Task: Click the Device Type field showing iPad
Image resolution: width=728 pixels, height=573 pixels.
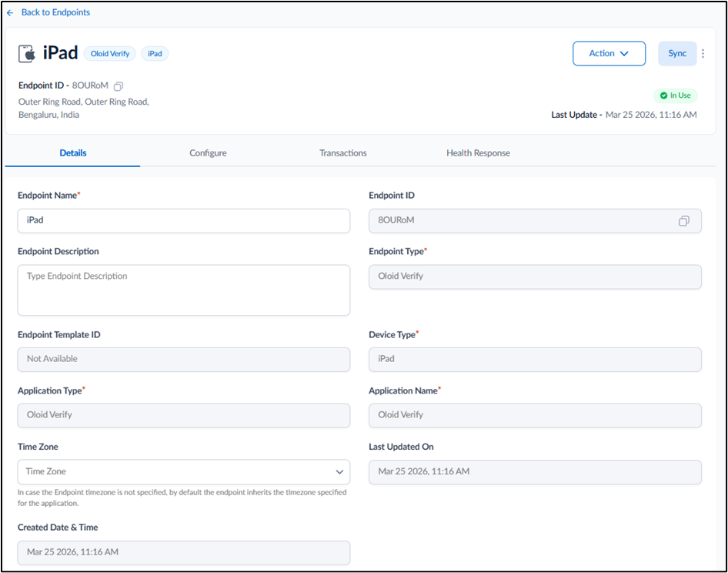Action: point(535,359)
